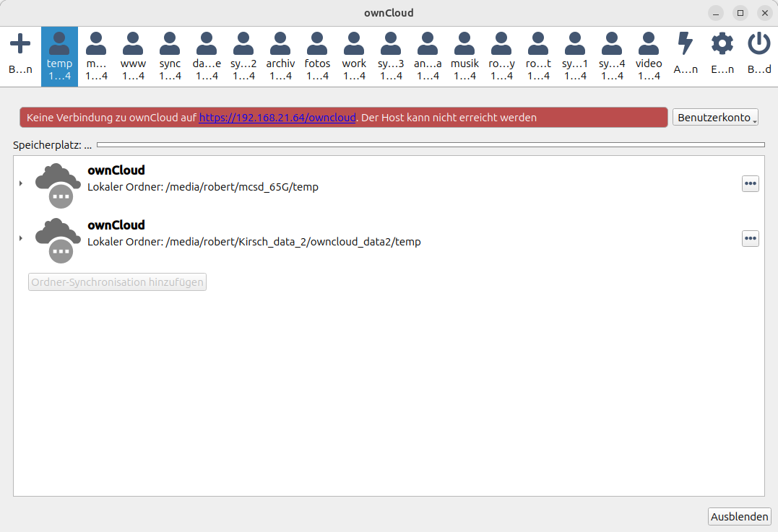The width and height of the screenshot is (778, 532).
Task: Click the Speicherplatz progress bar
Action: pyautogui.click(x=431, y=145)
